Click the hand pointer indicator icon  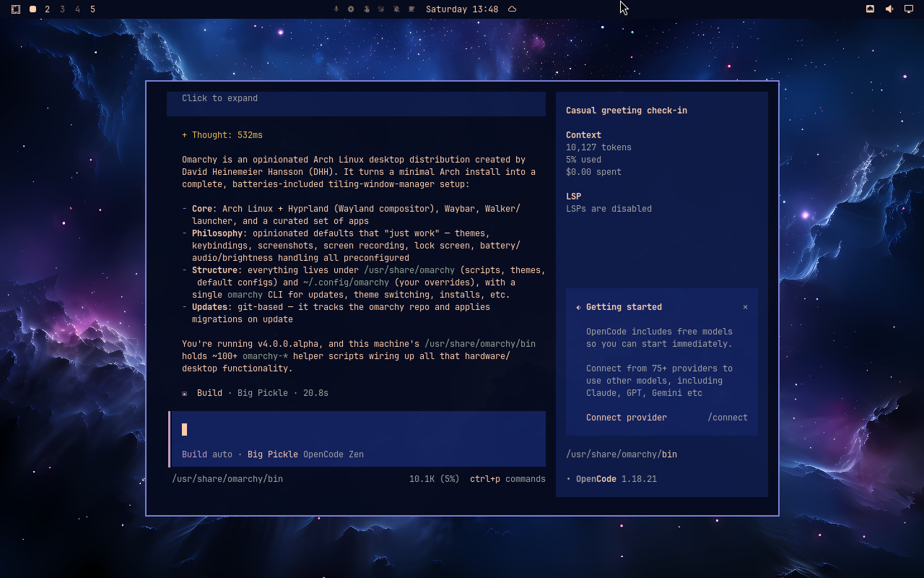[x=366, y=9]
